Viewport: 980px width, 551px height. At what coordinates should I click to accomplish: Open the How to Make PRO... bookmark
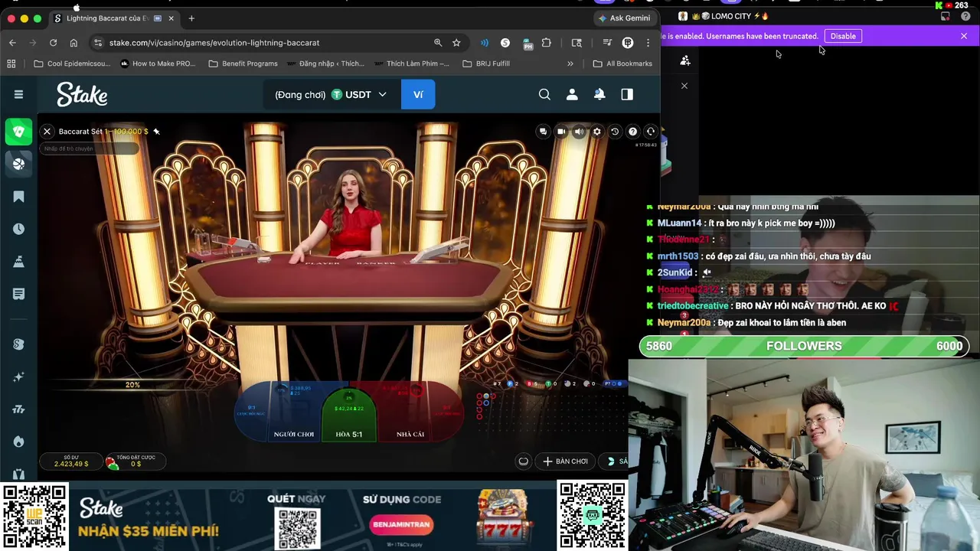(x=158, y=64)
